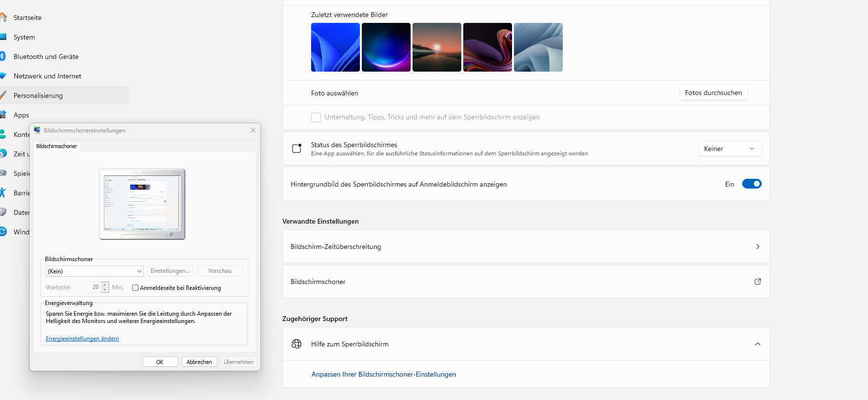Open Netzwerk und Internet settings
Screen dimensions: 868x400
tap(47, 76)
